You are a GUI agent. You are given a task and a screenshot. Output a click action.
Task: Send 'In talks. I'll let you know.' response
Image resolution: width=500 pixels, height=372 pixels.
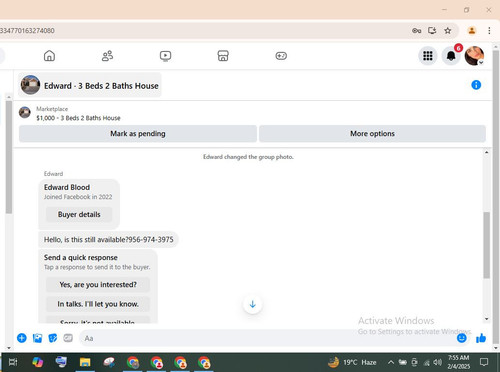click(98, 304)
